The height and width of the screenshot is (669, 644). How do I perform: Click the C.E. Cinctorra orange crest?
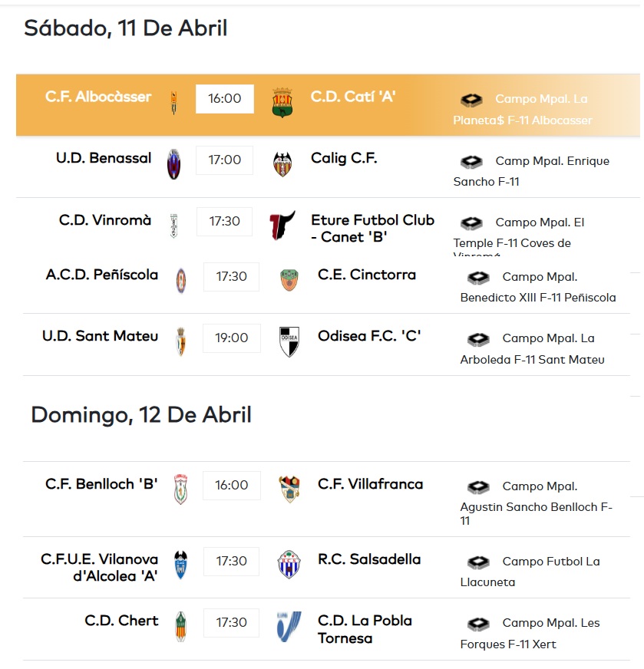coord(289,280)
